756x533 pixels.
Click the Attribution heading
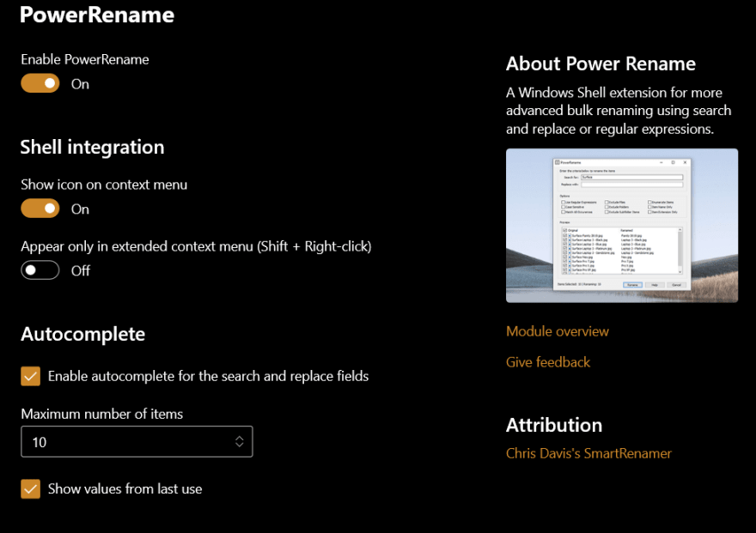point(554,425)
